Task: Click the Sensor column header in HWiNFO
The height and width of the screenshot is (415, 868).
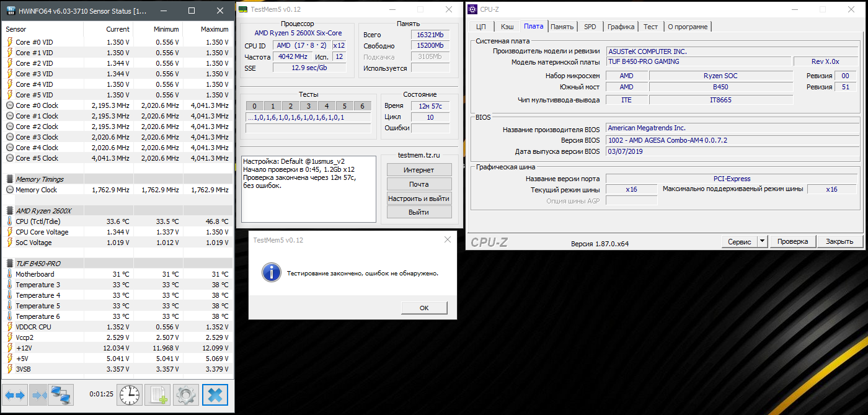Action: click(x=43, y=29)
